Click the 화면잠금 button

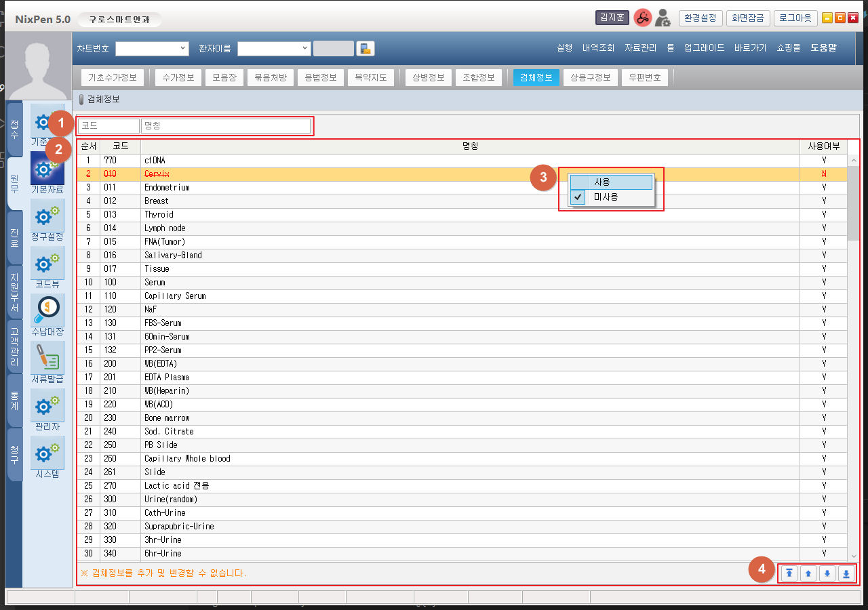pyautogui.click(x=747, y=18)
